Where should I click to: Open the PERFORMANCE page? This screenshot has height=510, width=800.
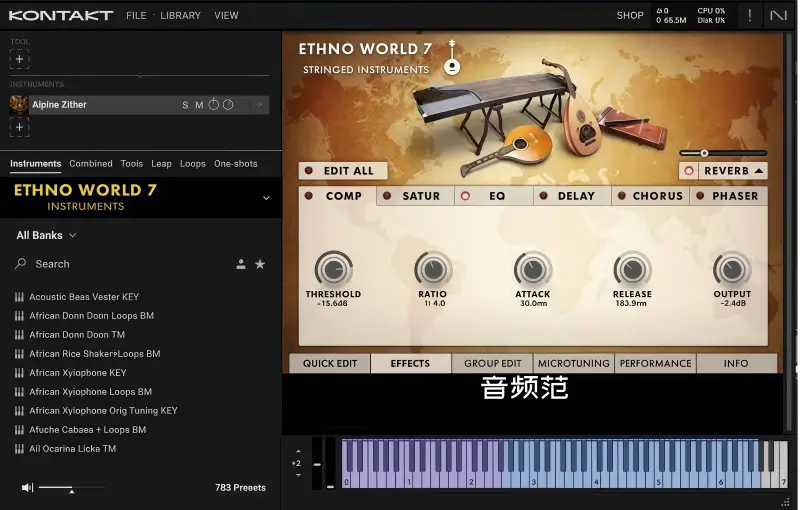[x=656, y=364]
